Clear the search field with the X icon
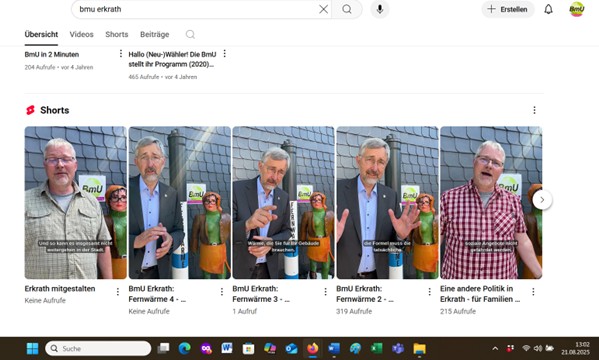 coord(323,9)
